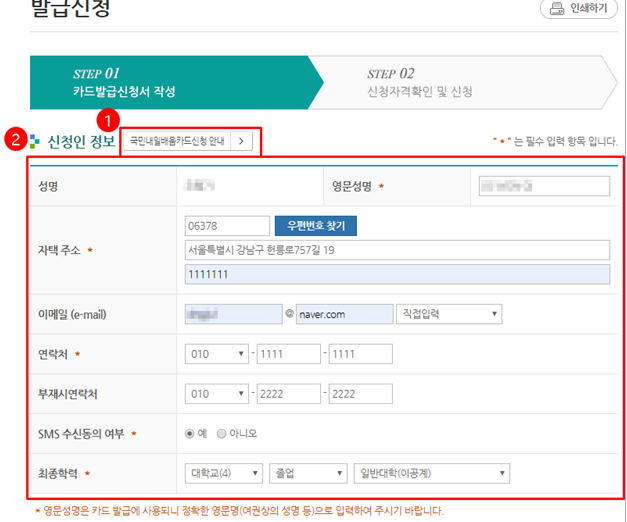This screenshot has height=522, width=627.
Task: Open the 직접입력 email domain dropdown
Action: (x=449, y=314)
